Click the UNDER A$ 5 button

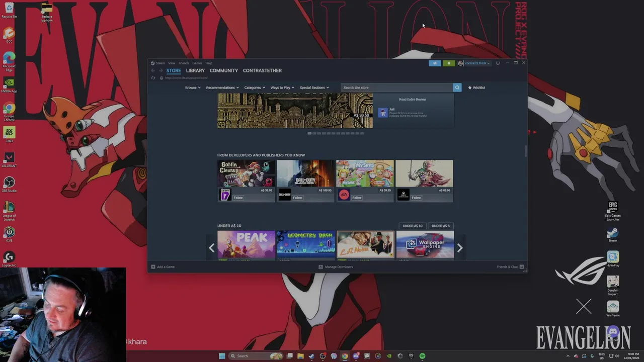441,226
